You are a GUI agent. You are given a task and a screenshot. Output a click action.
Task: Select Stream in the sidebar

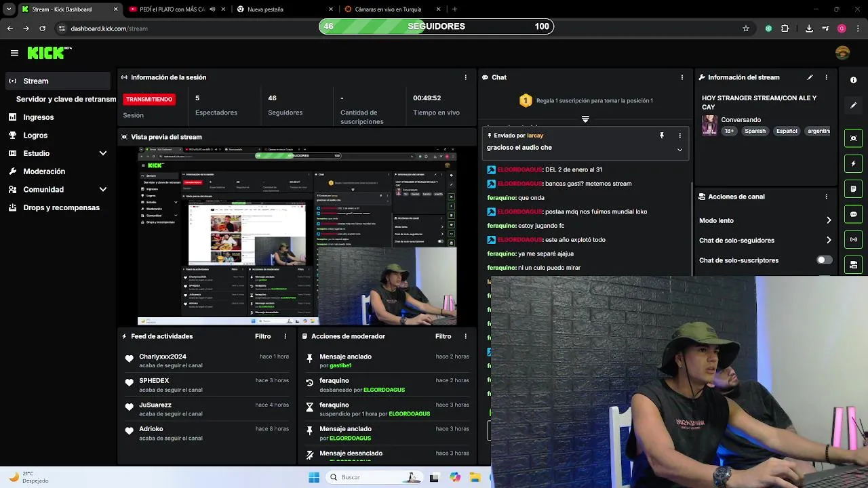(57, 81)
